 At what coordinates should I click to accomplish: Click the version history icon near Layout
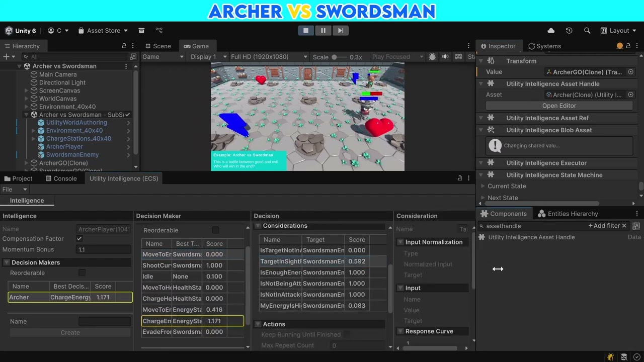[x=569, y=30]
